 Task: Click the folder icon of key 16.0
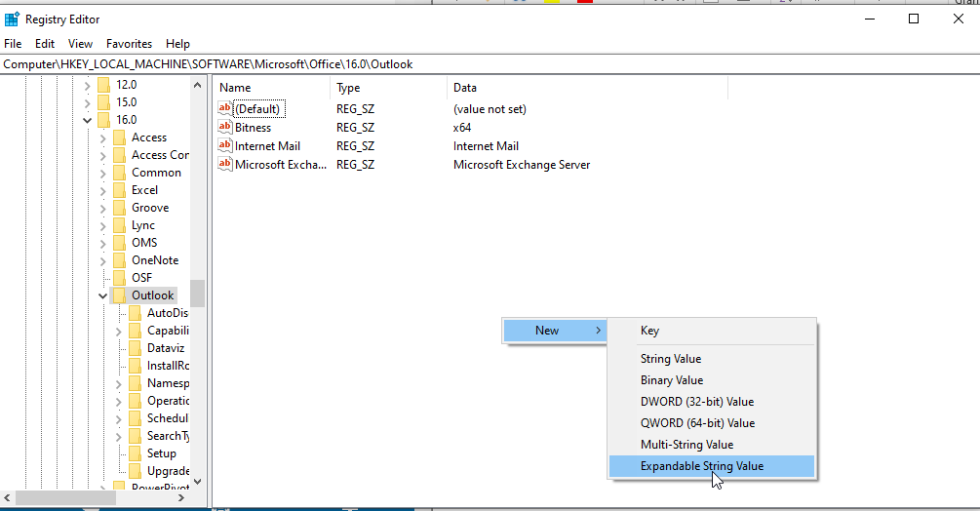[104, 119]
